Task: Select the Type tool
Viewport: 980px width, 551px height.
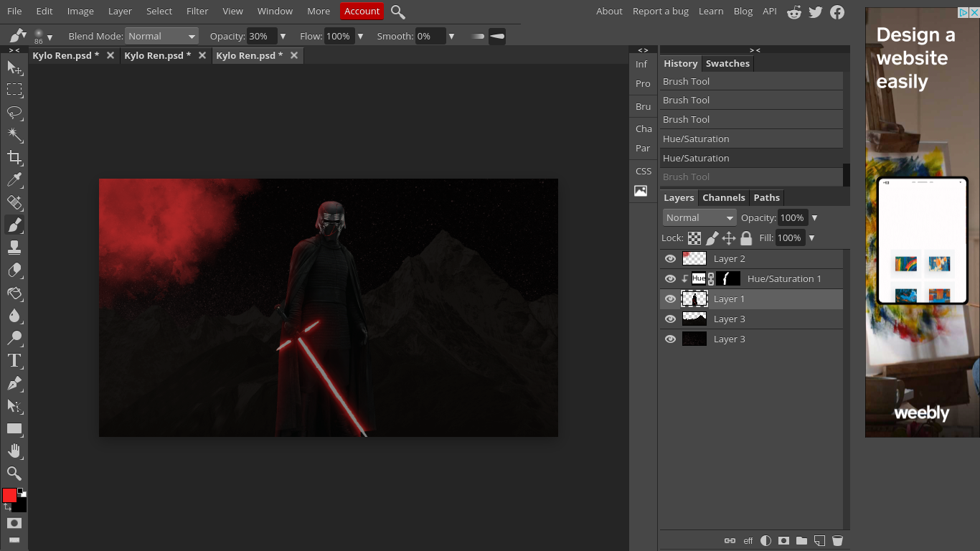Action: 14,361
